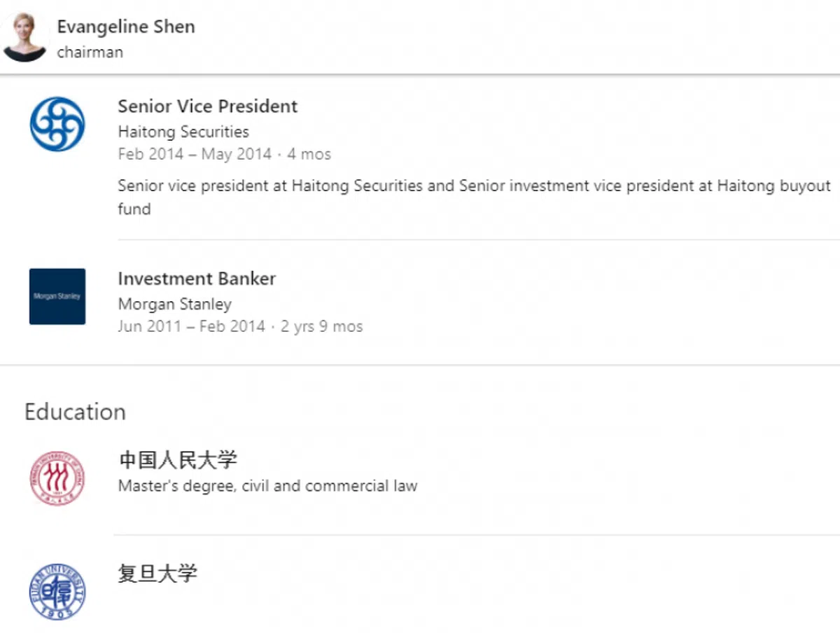Visit the Morgan Stanley company name
This screenshot has width=840, height=633.
tap(174, 304)
